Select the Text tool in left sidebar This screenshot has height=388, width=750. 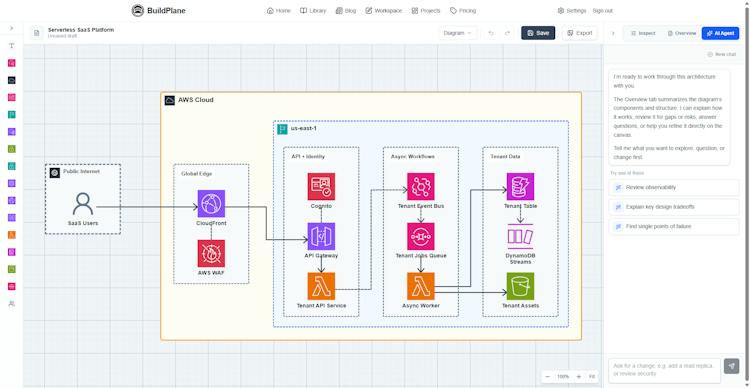pyautogui.click(x=11, y=46)
